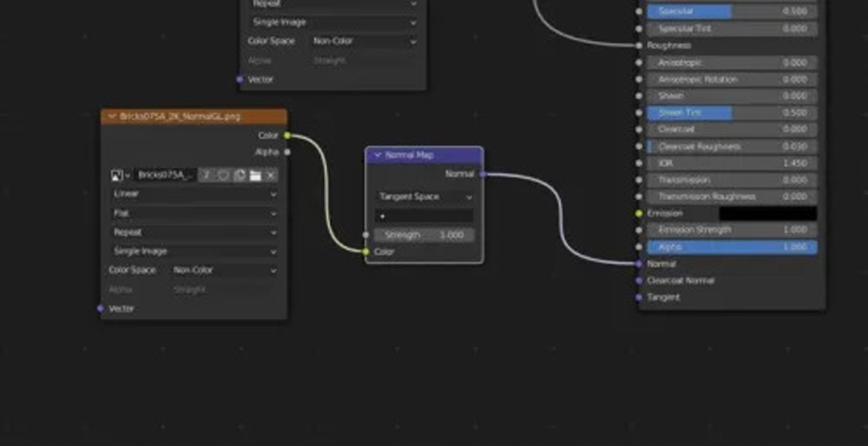Open Non-Color color space dropdown in Bricks075A node
This screenshot has height=446, width=868.
[x=224, y=271]
